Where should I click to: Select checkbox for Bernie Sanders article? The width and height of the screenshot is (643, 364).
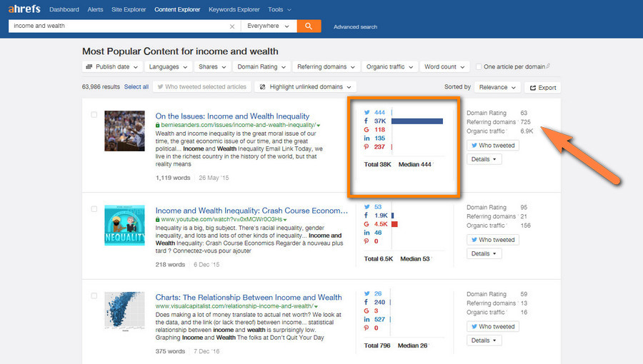coord(94,115)
